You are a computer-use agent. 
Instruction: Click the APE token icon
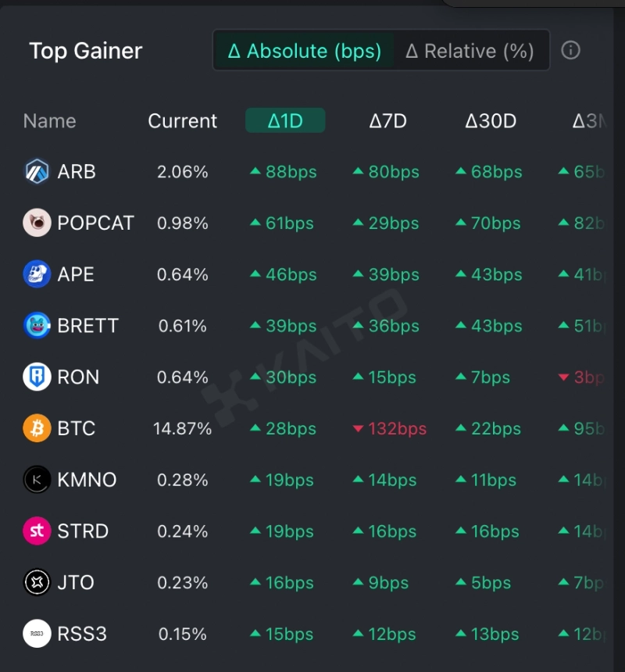(37, 275)
